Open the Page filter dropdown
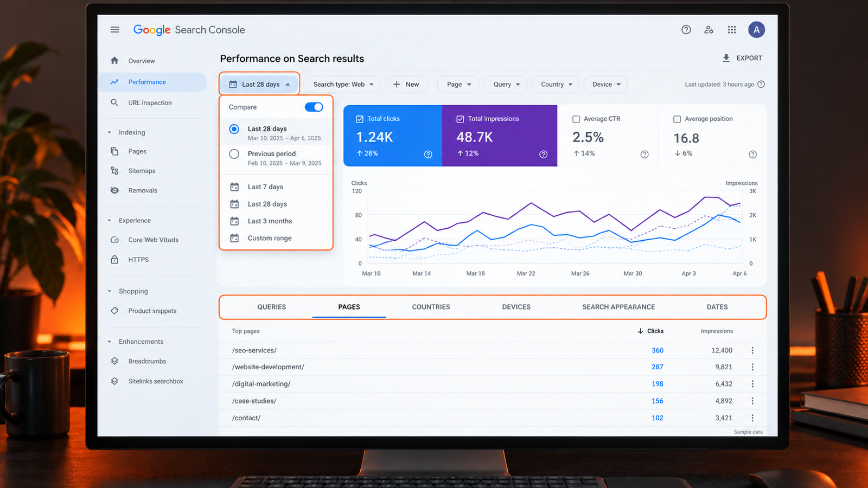This screenshot has width=868, height=488. [458, 84]
